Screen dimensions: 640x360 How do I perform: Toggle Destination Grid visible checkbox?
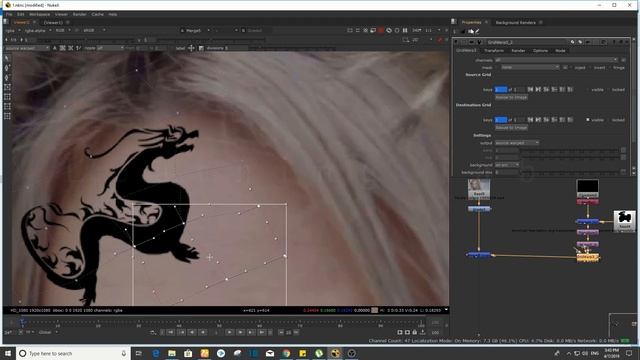click(x=588, y=120)
